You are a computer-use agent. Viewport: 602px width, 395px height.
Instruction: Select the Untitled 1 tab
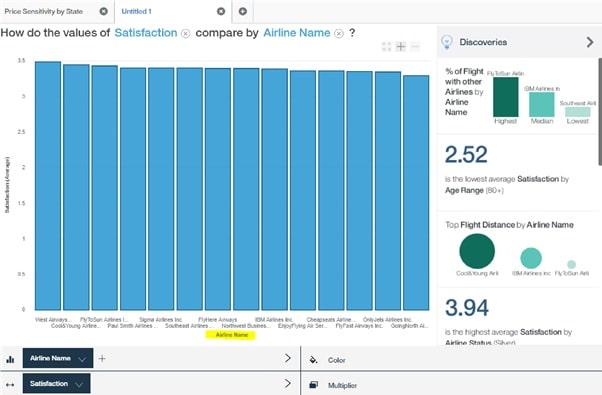pyautogui.click(x=137, y=12)
